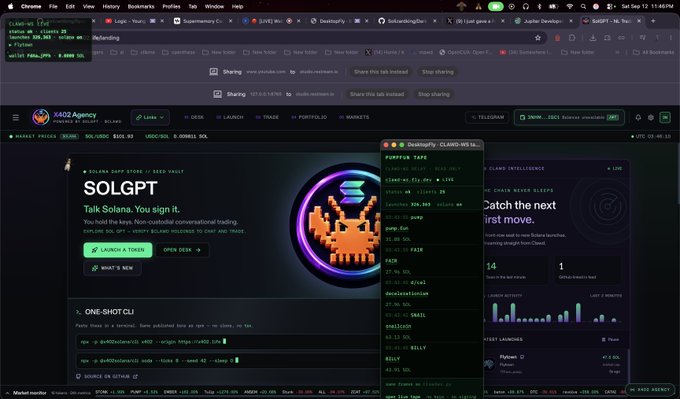Close the Jupiter Developer tab
This screenshot has height=399, width=680.
(571, 21)
